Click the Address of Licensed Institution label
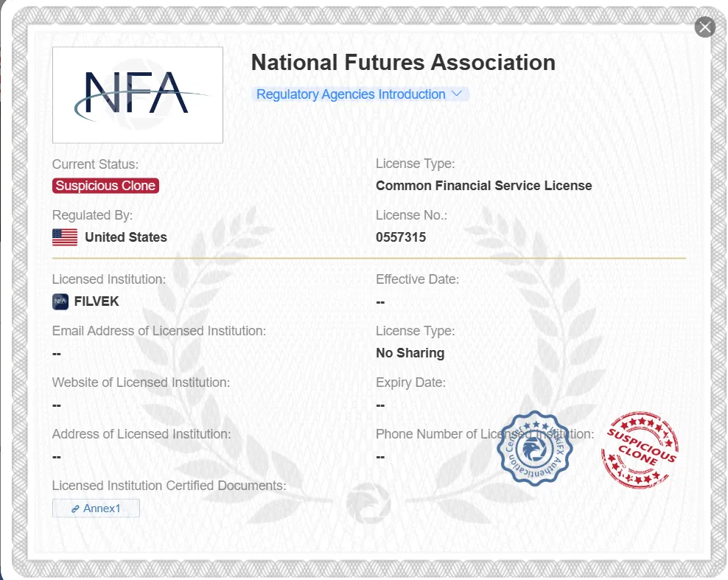The image size is (728, 580). coord(141,434)
